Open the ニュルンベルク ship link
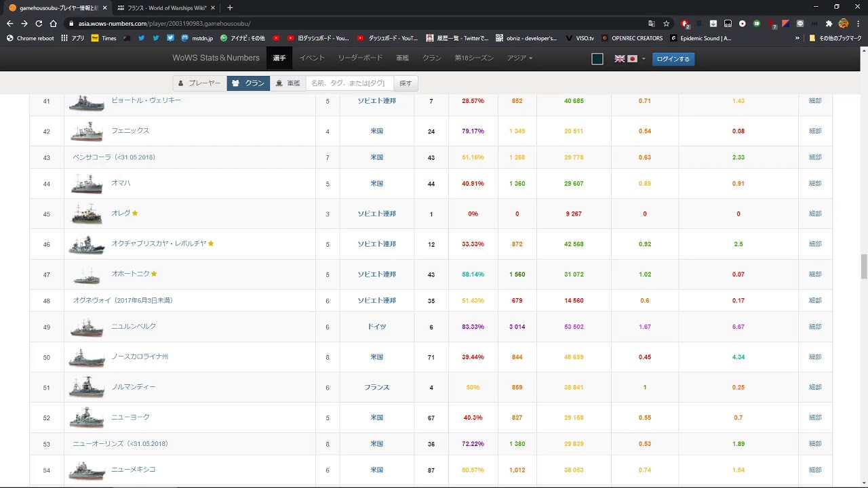The height and width of the screenshot is (488, 868). [x=134, y=327]
